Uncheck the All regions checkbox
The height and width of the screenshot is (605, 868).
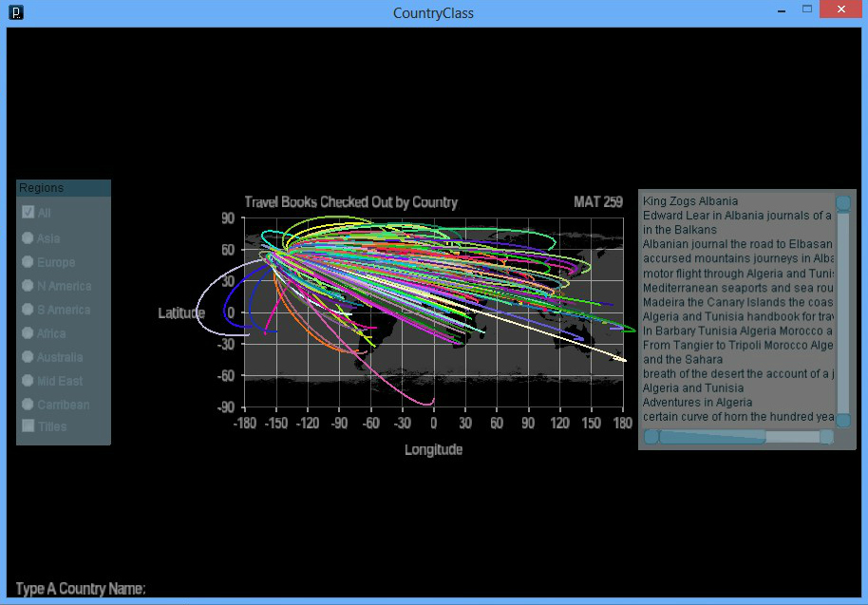[28, 213]
